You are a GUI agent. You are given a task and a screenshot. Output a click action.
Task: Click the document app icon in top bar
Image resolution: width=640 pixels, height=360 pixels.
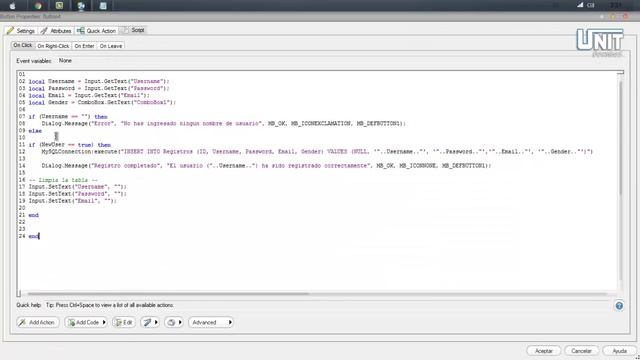click(103, 6)
